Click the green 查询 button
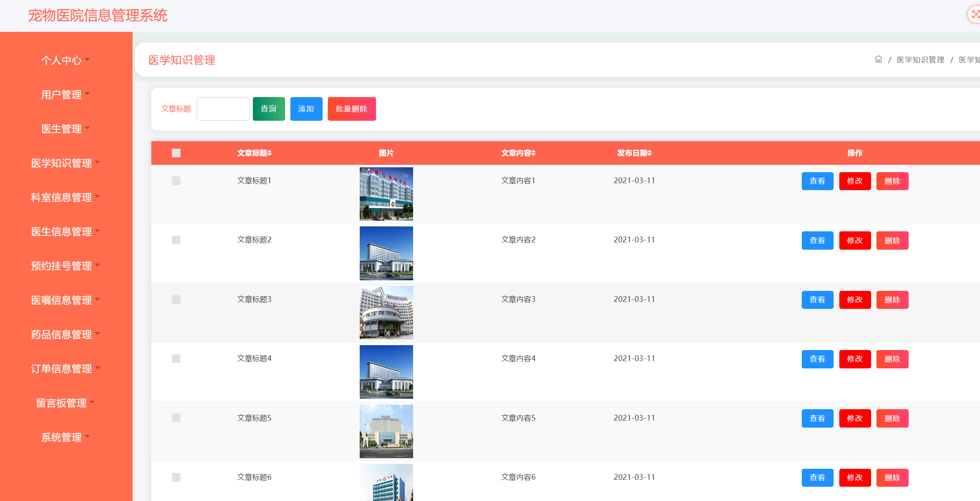Screen dimensions: 980x501 [x=269, y=109]
